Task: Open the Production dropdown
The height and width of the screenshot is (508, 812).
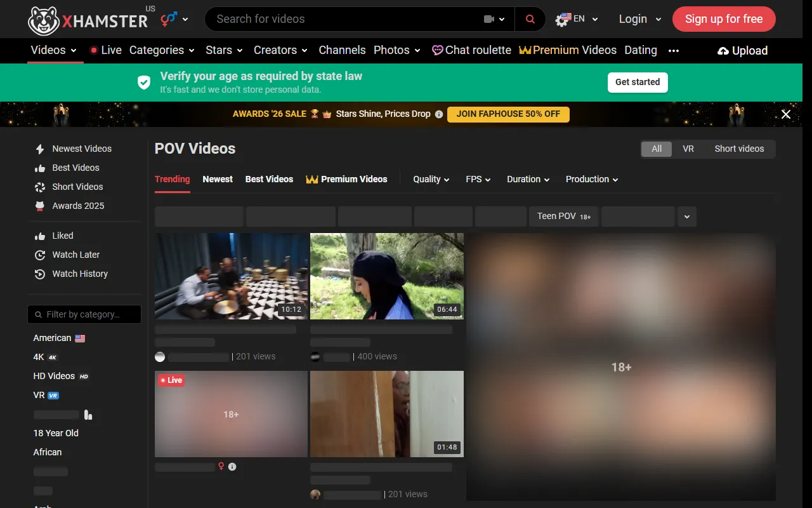Action: [x=592, y=179]
